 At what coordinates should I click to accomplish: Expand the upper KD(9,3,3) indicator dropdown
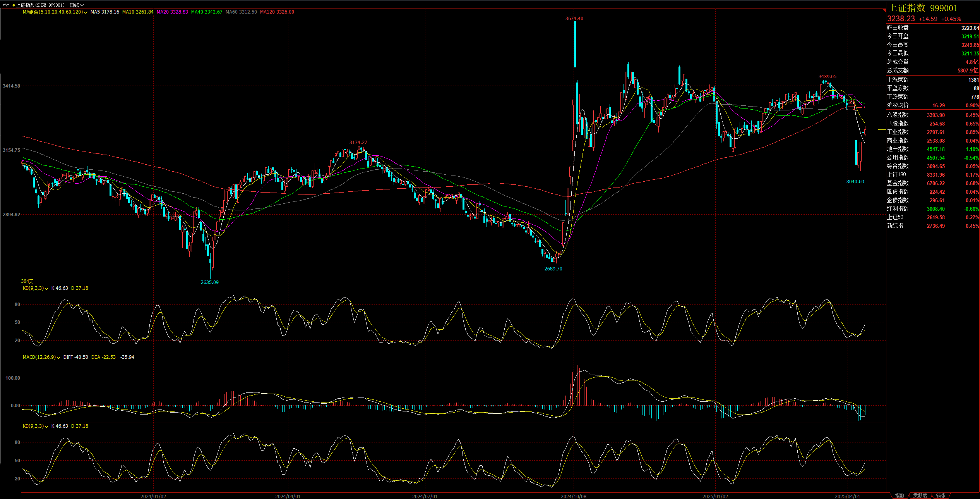click(46, 289)
